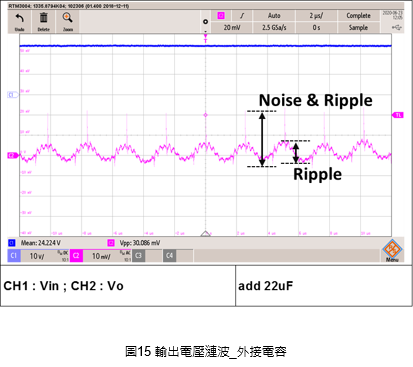Open the orange Menu diamond icon
The height and width of the screenshot is (367, 413).
(392, 249)
